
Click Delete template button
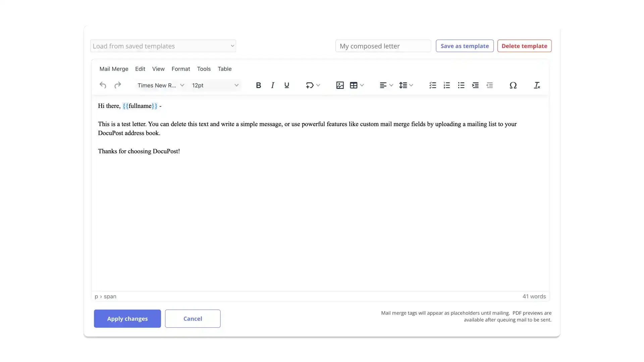pyautogui.click(x=524, y=46)
